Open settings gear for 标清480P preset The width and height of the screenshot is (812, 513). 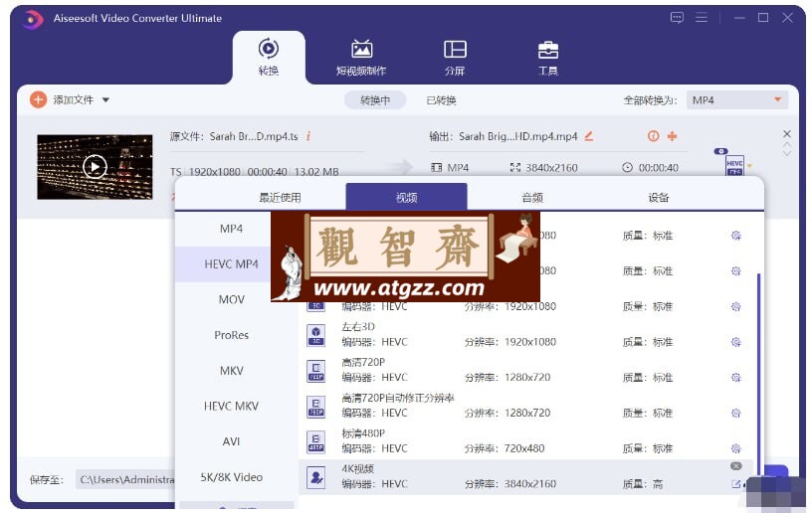pos(736,448)
